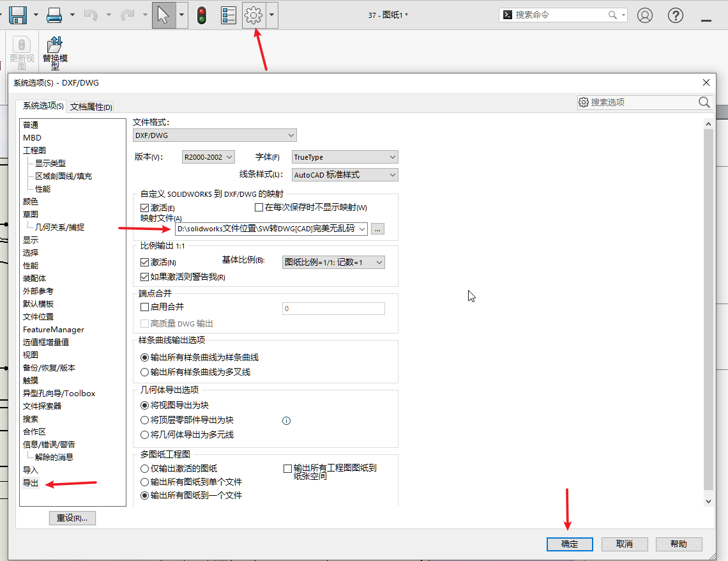Select 显示类型 under 工程图

pyautogui.click(x=50, y=164)
